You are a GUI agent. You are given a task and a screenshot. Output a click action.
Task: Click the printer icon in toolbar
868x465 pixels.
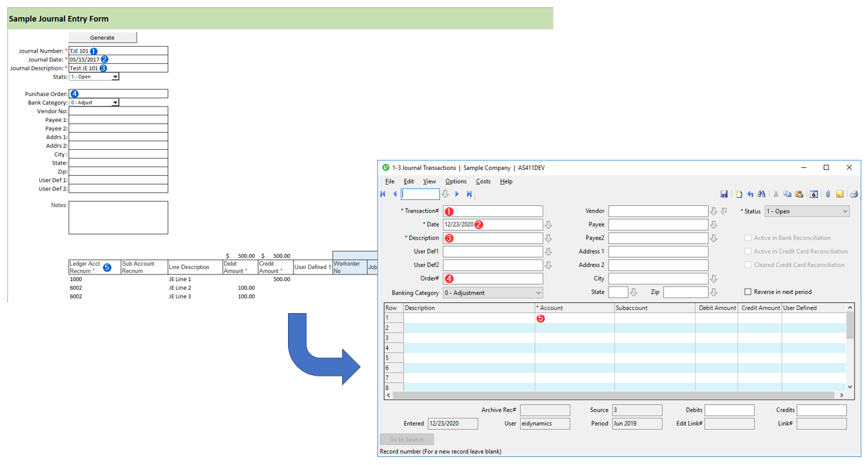(x=853, y=195)
